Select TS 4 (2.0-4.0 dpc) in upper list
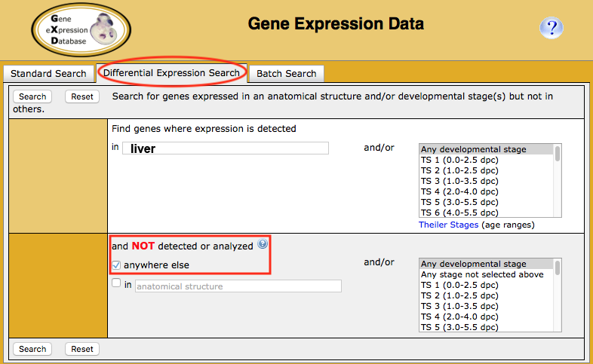 486,191
